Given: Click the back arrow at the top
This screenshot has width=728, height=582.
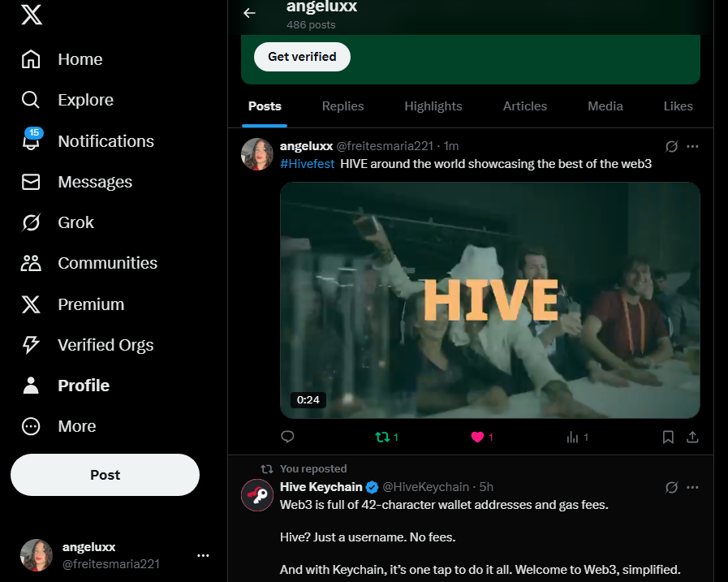Looking at the screenshot, I should tap(249, 13).
